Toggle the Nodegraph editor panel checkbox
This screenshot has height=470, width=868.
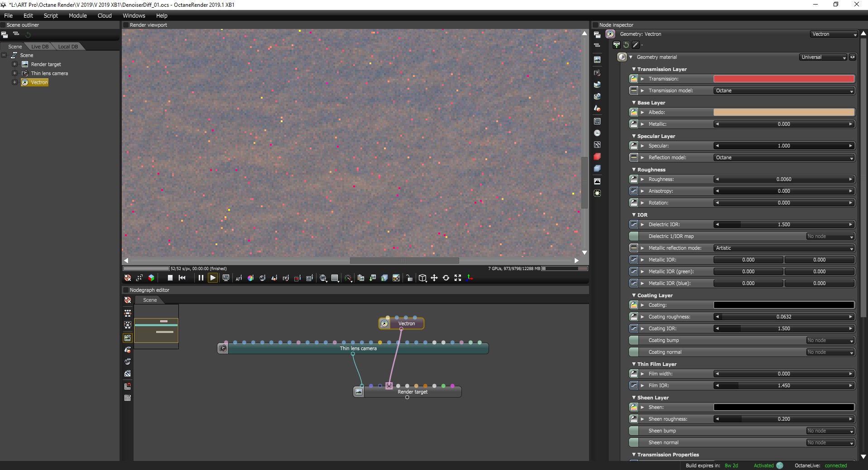point(126,290)
